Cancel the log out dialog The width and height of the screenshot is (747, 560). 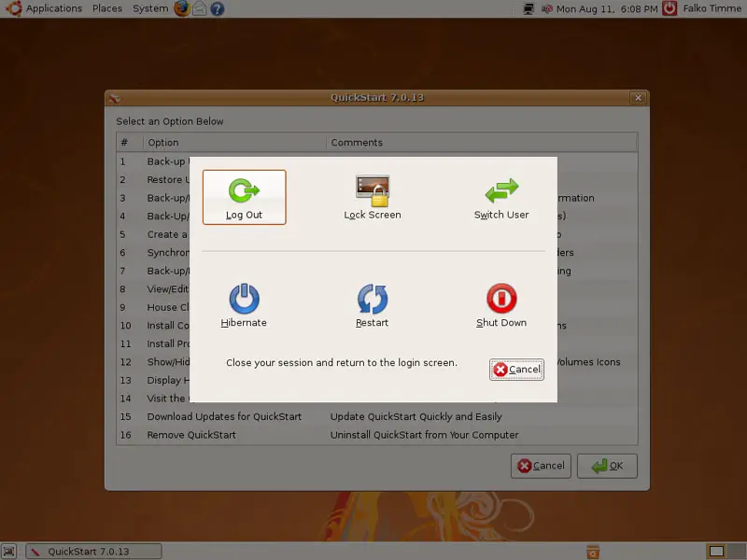point(516,370)
